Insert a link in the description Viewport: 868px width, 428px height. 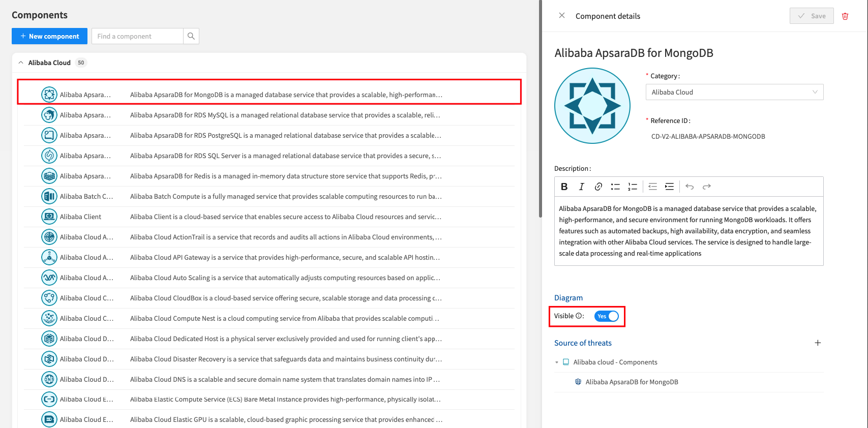tap(598, 187)
